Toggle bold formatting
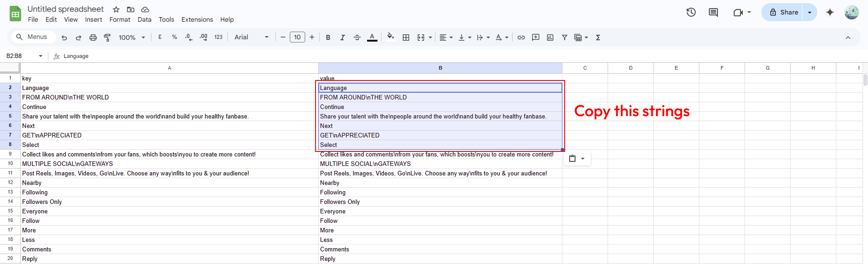This screenshot has width=868, height=264. 328,38
